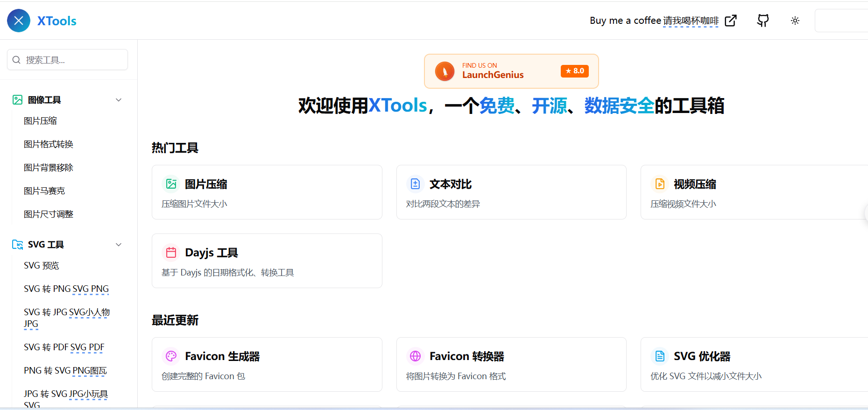Open the SVG 优化器 card title

pos(702,357)
